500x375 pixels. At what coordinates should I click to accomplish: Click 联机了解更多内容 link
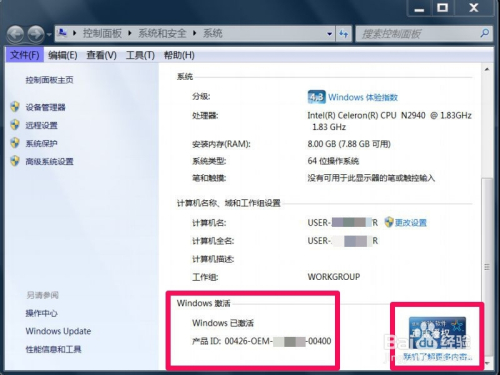[438, 357]
